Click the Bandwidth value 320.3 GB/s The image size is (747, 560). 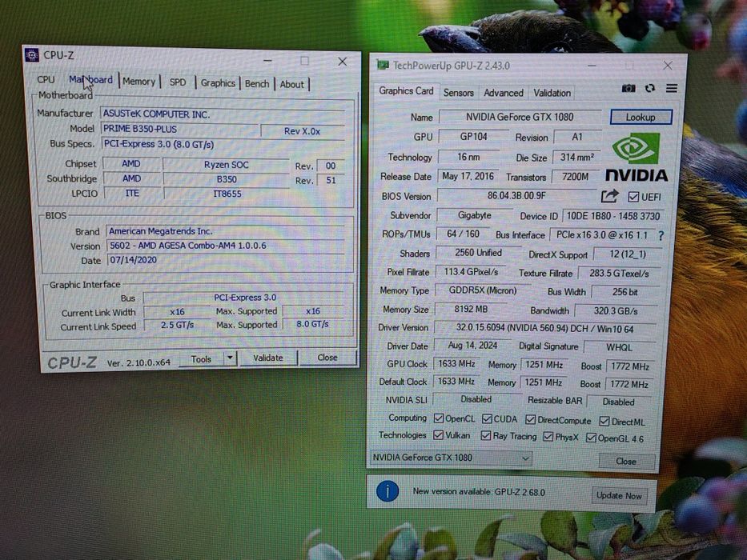pos(616,311)
